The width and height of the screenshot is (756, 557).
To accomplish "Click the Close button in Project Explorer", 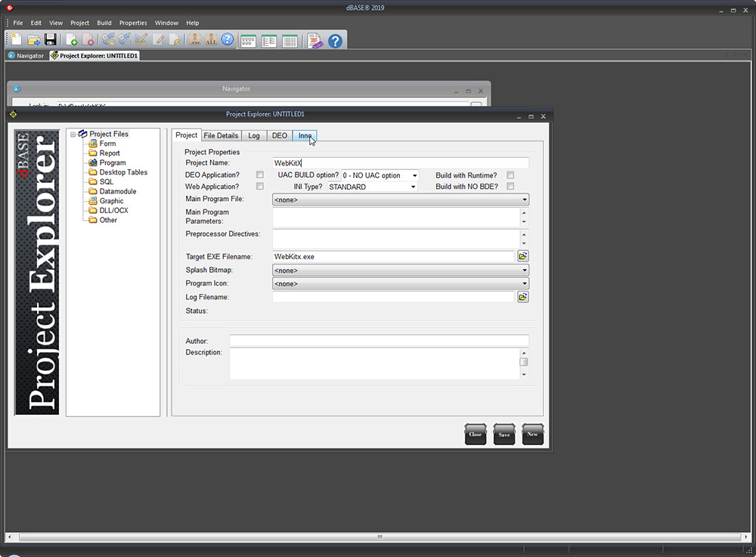I will point(476,434).
